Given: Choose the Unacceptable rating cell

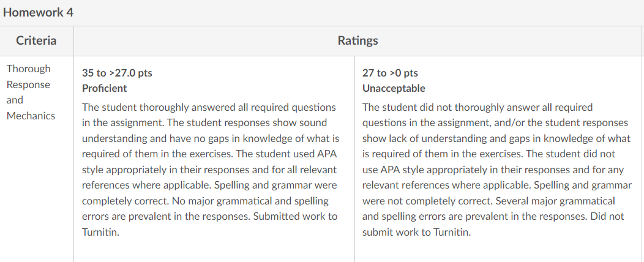Looking at the screenshot, I should [x=498, y=159].
